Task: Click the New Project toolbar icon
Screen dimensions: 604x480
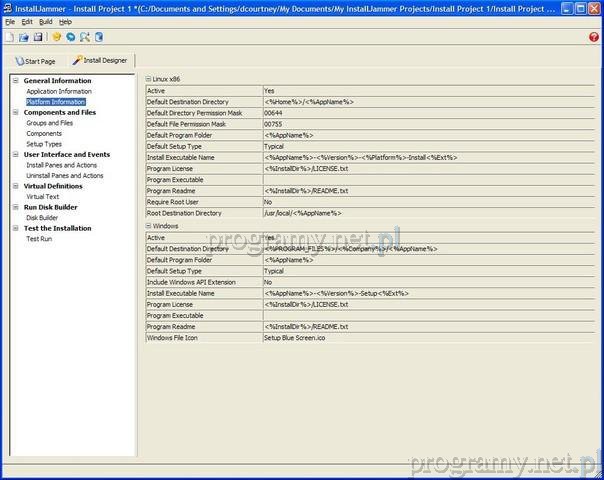Action: [10, 37]
